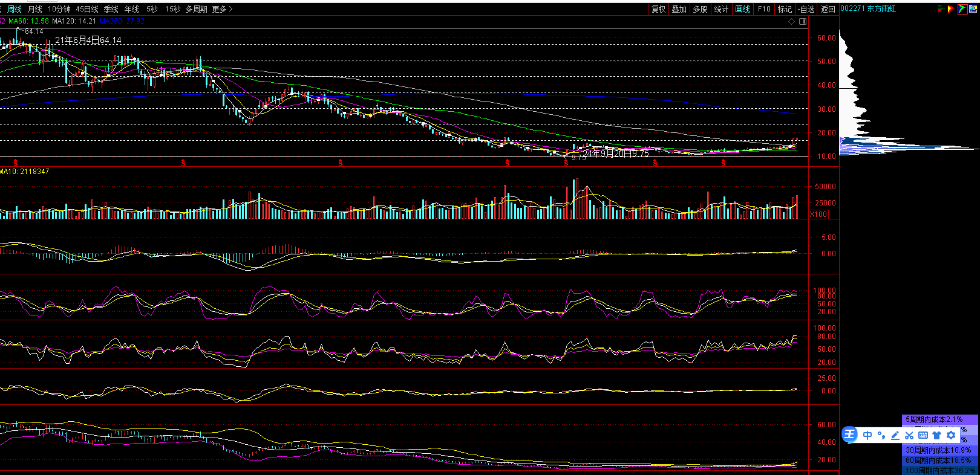
Task: Switch to the 周线 weekly chart tab
Action: (15, 9)
